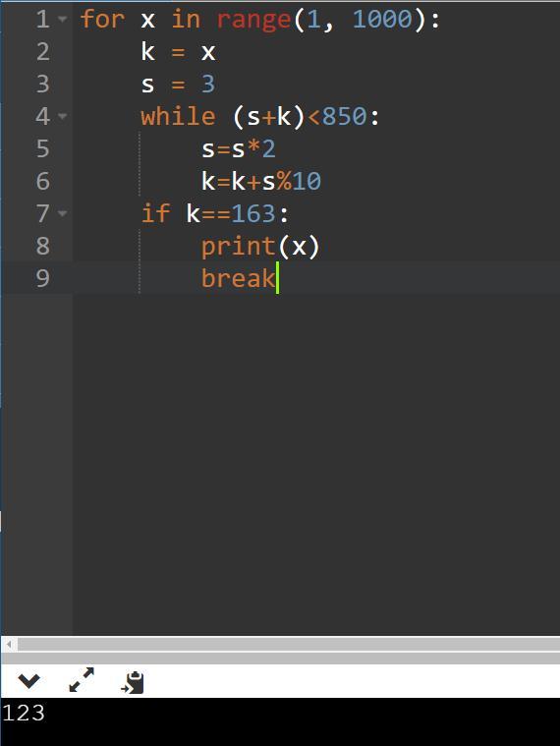Fold the while block on line 4
Screen dimensions: 560x746
click(62, 116)
